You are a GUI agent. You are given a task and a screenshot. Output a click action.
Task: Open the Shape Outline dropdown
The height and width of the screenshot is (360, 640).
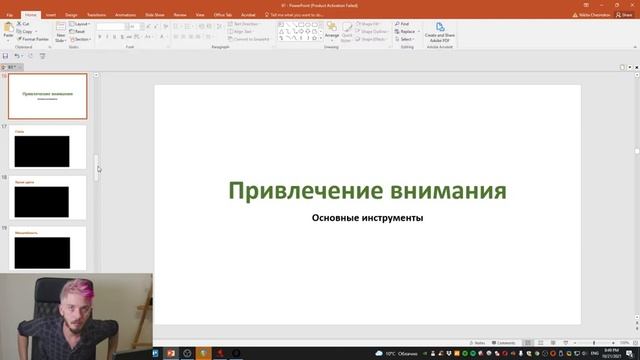point(372,31)
